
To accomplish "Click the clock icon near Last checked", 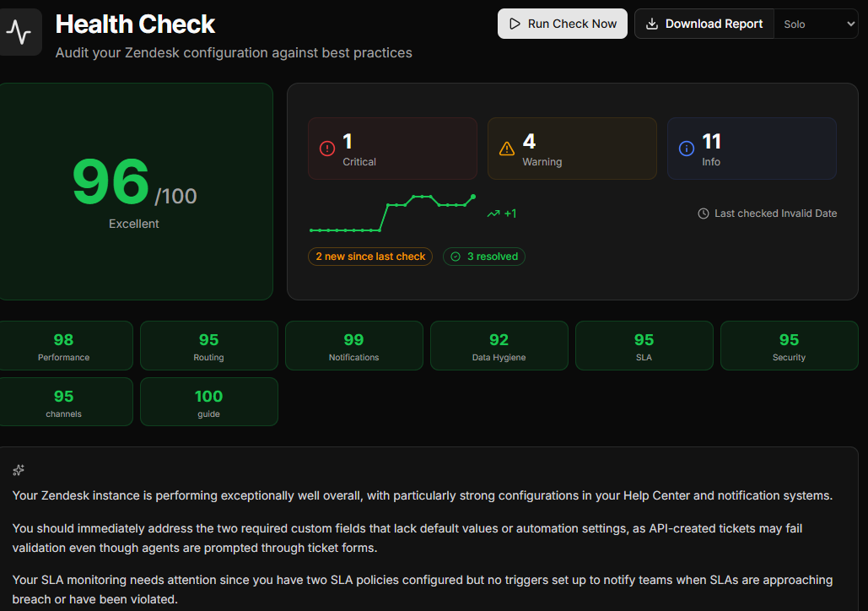I will pos(703,214).
